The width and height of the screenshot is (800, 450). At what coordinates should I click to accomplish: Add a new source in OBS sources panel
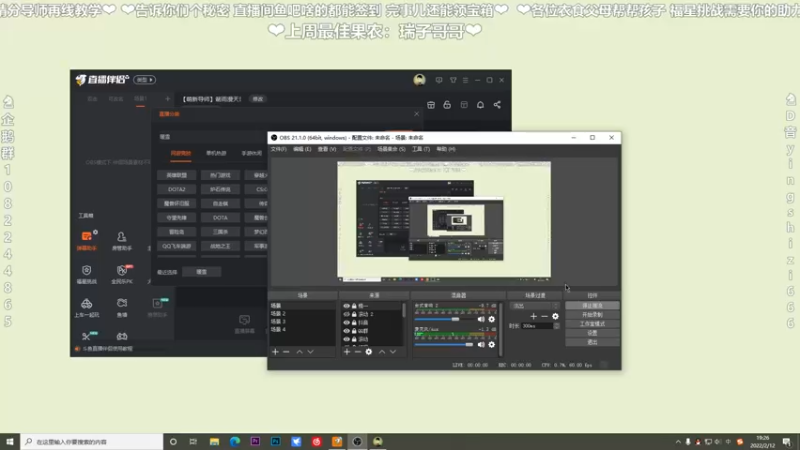click(x=347, y=352)
